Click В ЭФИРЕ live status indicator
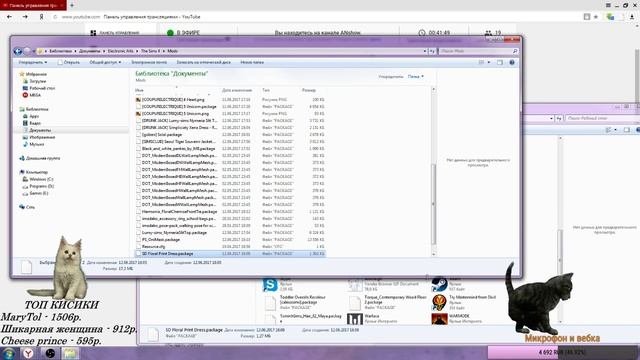 point(183,33)
